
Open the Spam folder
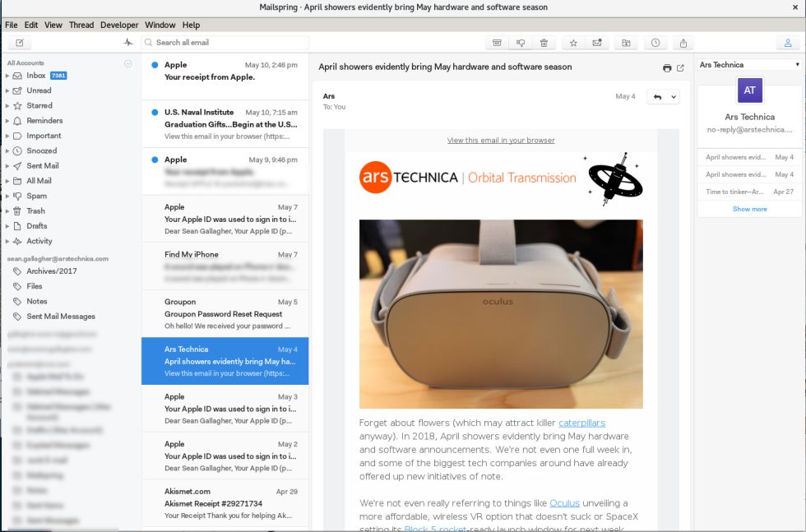click(36, 196)
